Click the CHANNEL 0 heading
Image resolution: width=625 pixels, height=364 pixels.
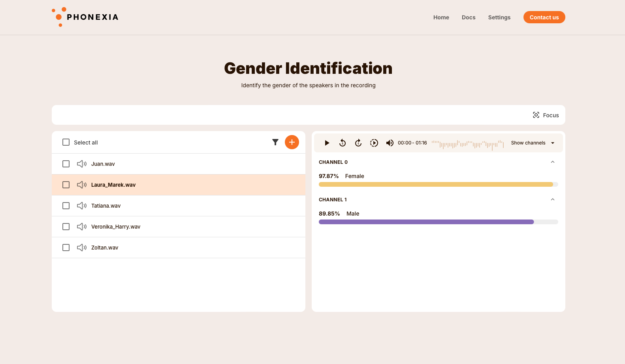pos(333,162)
